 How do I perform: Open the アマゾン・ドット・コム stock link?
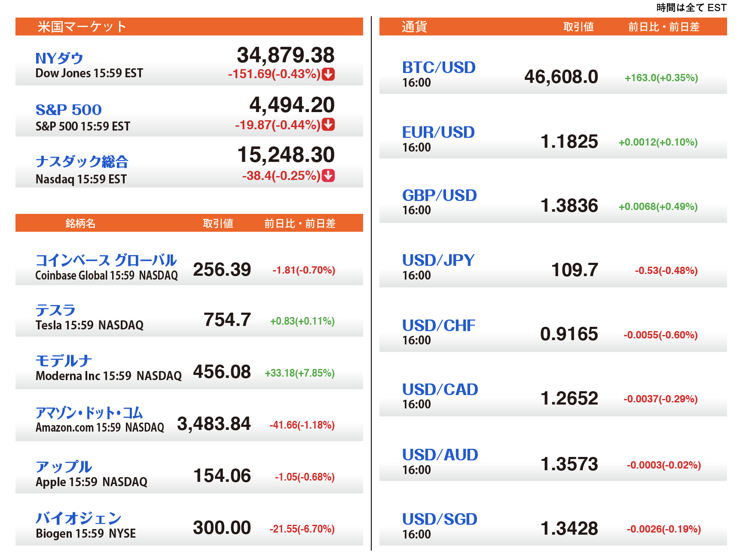click(89, 413)
